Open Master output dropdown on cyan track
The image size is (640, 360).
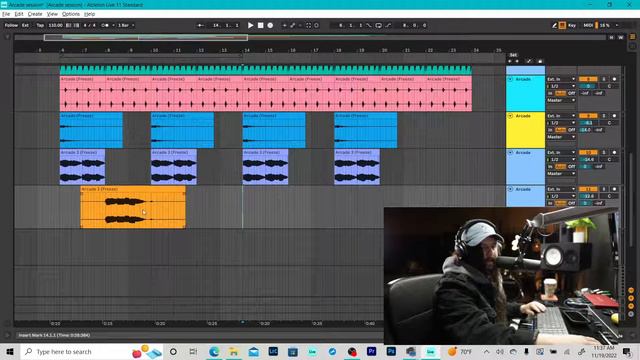coord(561,100)
